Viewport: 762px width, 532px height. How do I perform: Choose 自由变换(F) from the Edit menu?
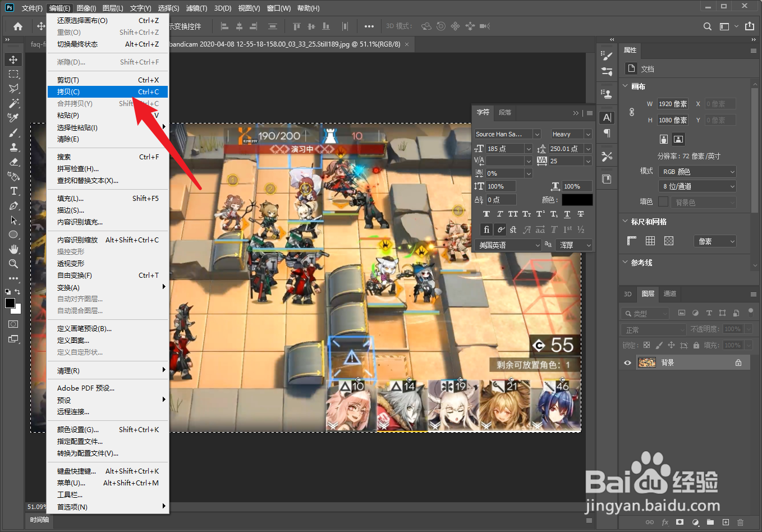point(108,276)
